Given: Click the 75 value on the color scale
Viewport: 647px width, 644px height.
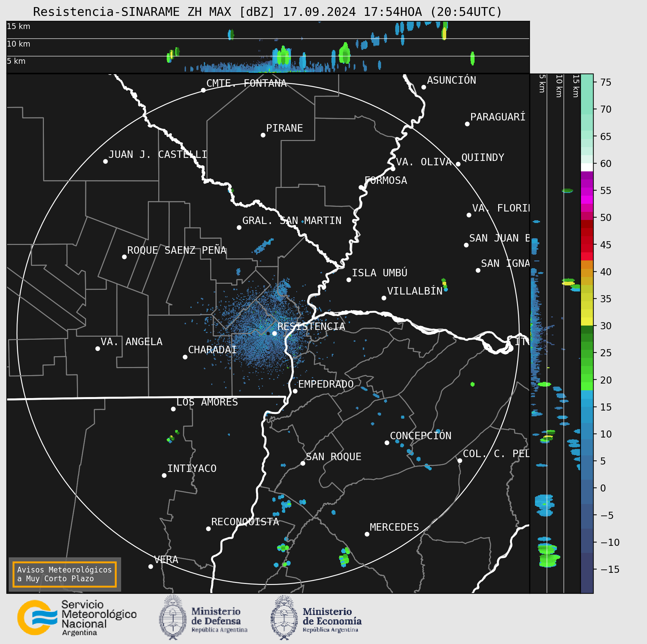Looking at the screenshot, I should (606, 82).
